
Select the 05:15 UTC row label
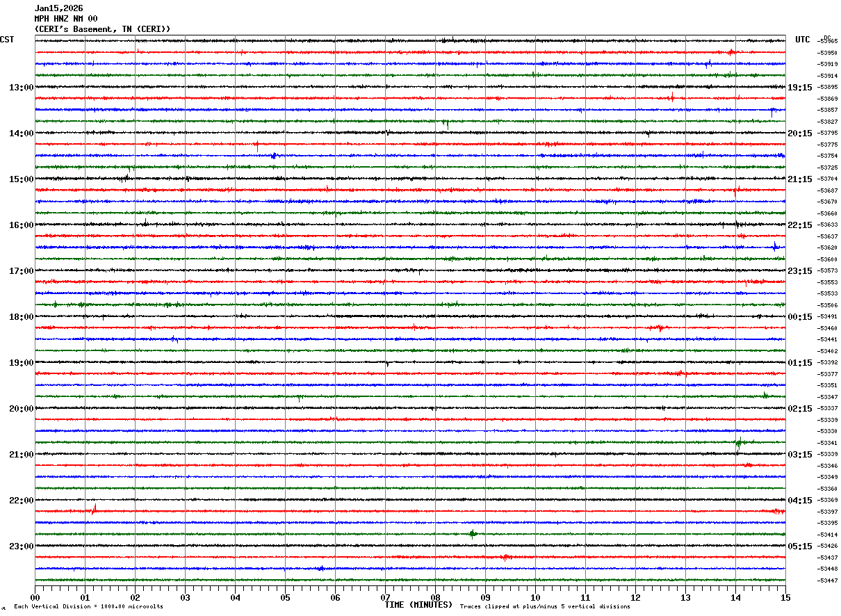pos(800,546)
